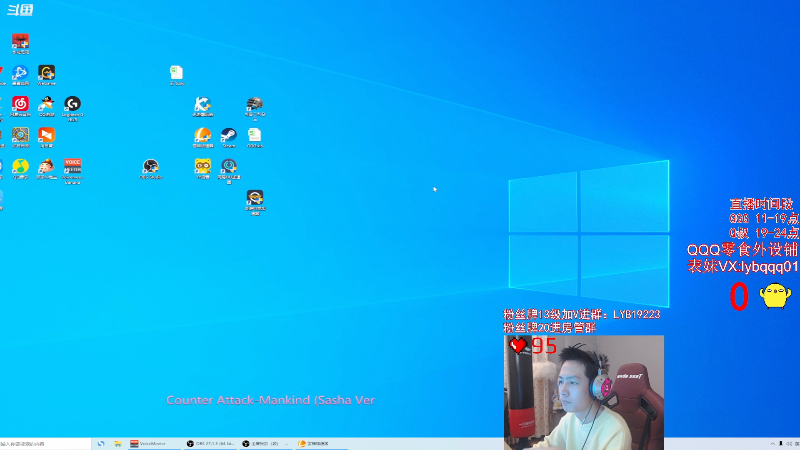Expand the hidden system tray icons arrow

(772, 444)
